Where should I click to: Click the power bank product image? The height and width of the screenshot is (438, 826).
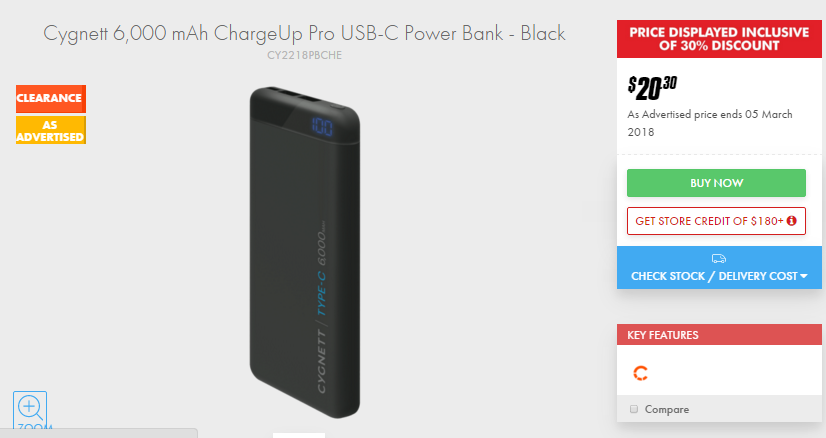click(x=304, y=252)
